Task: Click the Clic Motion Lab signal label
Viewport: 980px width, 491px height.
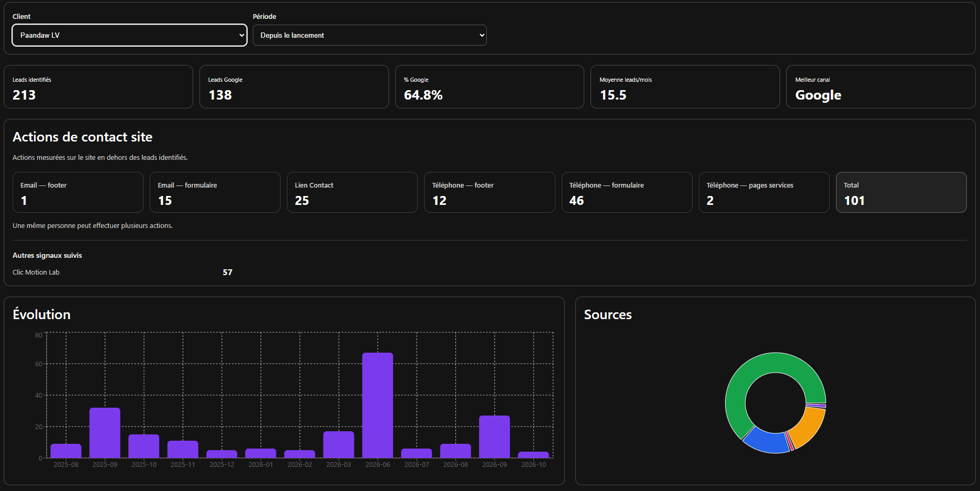Action: (36, 272)
